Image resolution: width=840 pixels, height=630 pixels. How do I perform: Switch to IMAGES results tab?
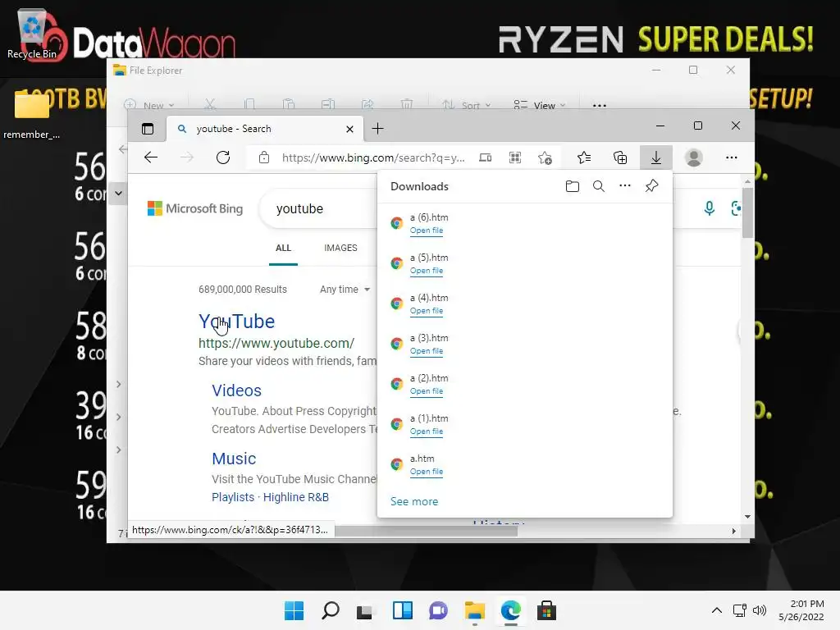click(340, 248)
